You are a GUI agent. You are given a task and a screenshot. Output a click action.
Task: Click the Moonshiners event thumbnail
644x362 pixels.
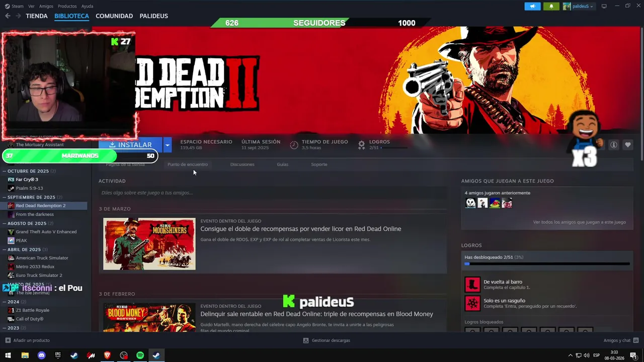point(149,244)
